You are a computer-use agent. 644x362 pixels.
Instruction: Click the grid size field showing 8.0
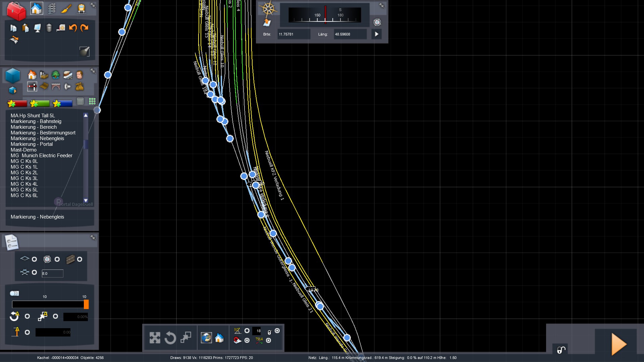tap(52, 274)
